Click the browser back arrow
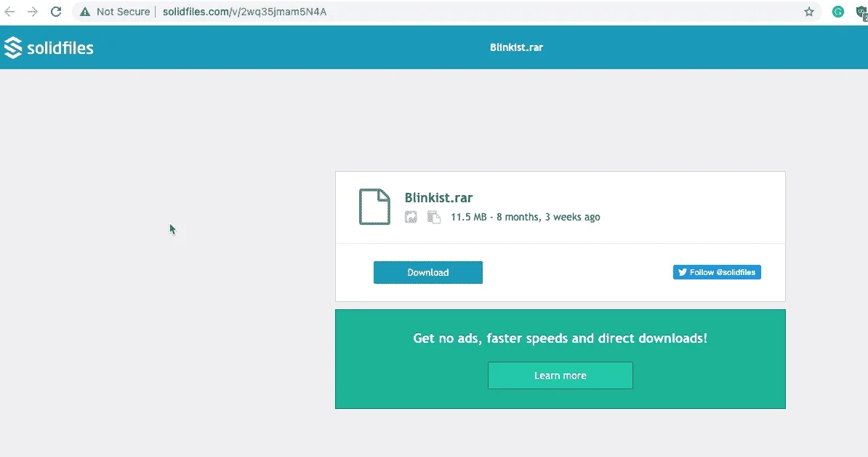This screenshot has width=868, height=457. 9,12
